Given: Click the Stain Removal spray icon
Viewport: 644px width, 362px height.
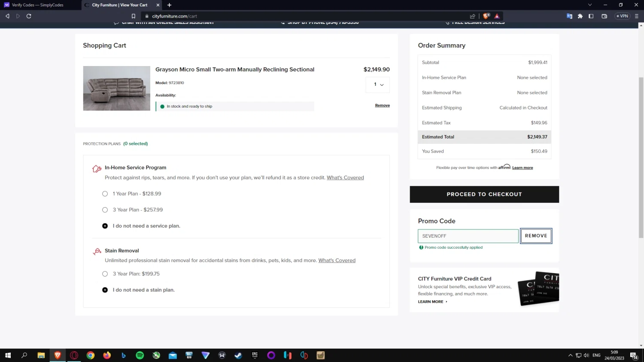Looking at the screenshot, I should point(97,251).
